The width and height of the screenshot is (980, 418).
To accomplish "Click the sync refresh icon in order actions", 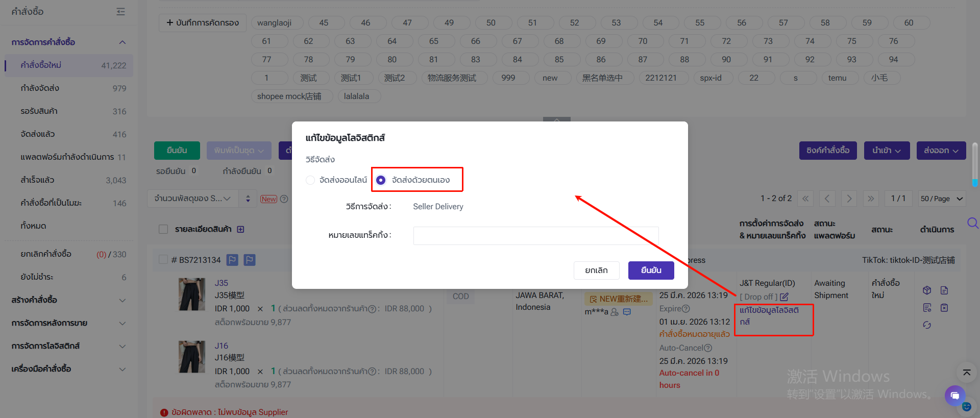I will click(927, 325).
